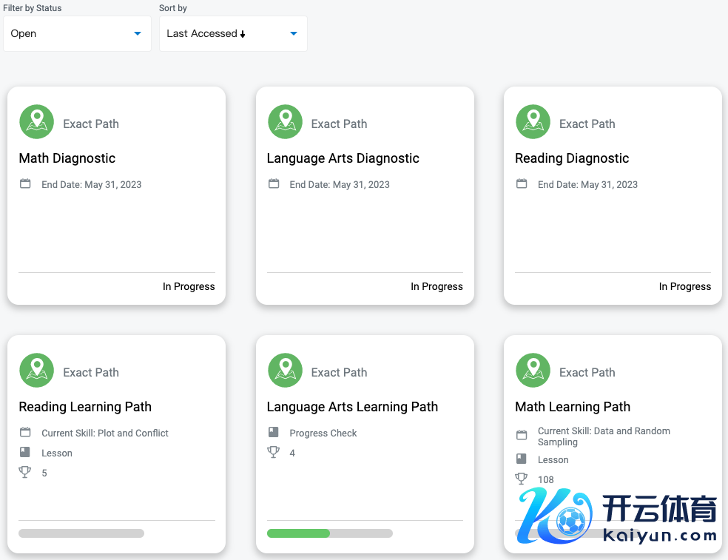728x560 pixels.
Task: Open the Math Diagnostic title link
Action: tap(67, 158)
